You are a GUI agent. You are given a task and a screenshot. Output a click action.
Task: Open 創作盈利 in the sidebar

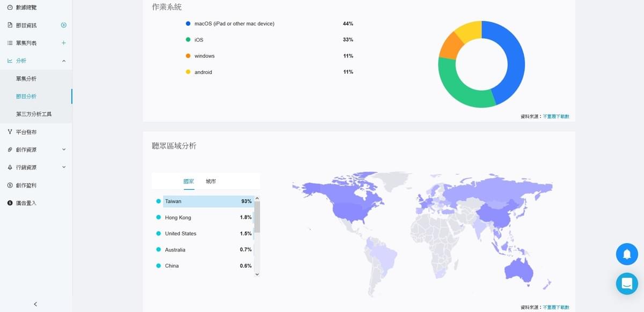pyautogui.click(x=26, y=185)
